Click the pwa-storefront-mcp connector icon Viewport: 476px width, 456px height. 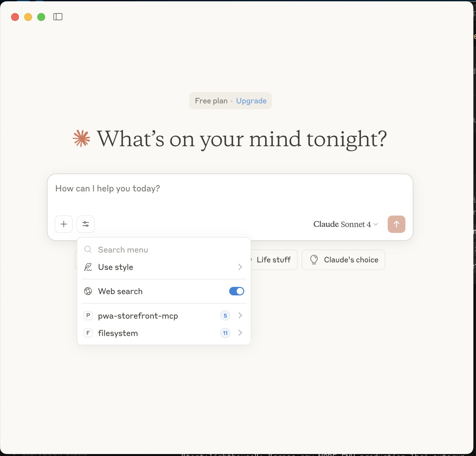[x=88, y=315]
